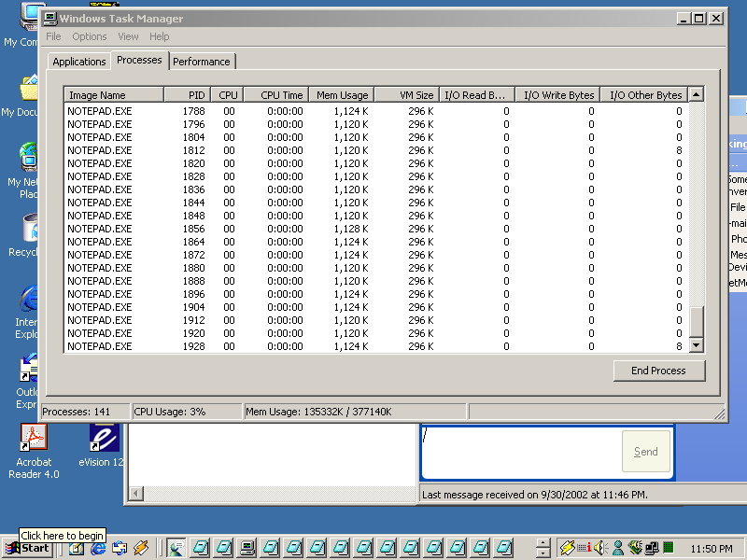This screenshot has width=747, height=560.
Task: Switch to the Performance tab
Action: pos(202,62)
